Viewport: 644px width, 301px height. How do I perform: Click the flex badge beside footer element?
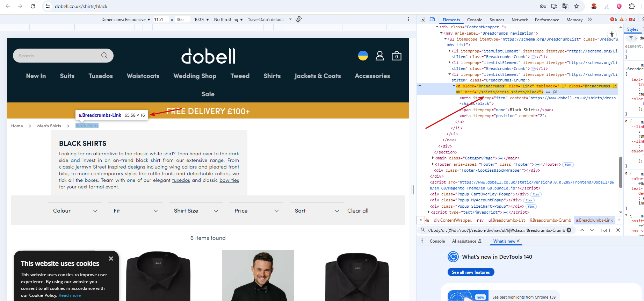tap(568, 165)
